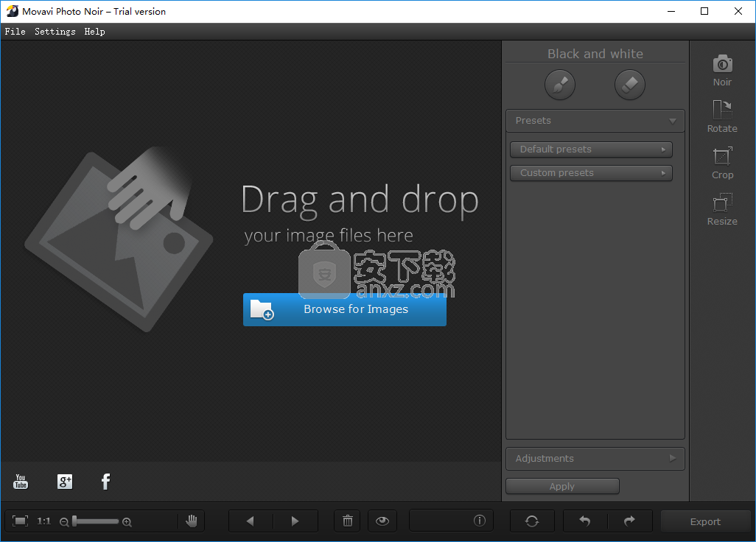Go to the next image
The width and height of the screenshot is (756, 542).
295,521
